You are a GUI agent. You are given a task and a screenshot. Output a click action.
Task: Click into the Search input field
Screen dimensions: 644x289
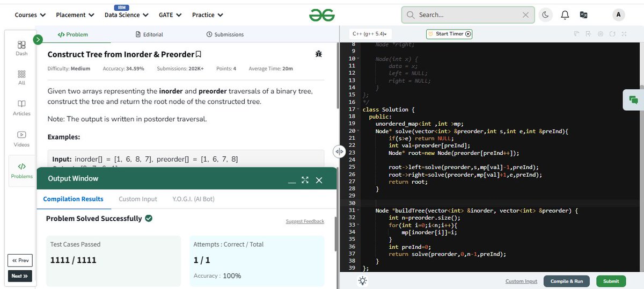467,15
